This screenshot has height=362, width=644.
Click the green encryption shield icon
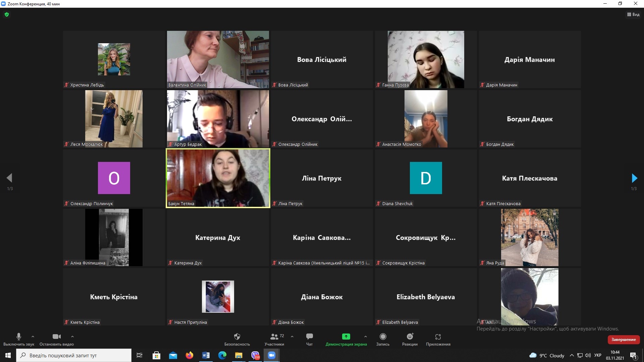(7, 14)
